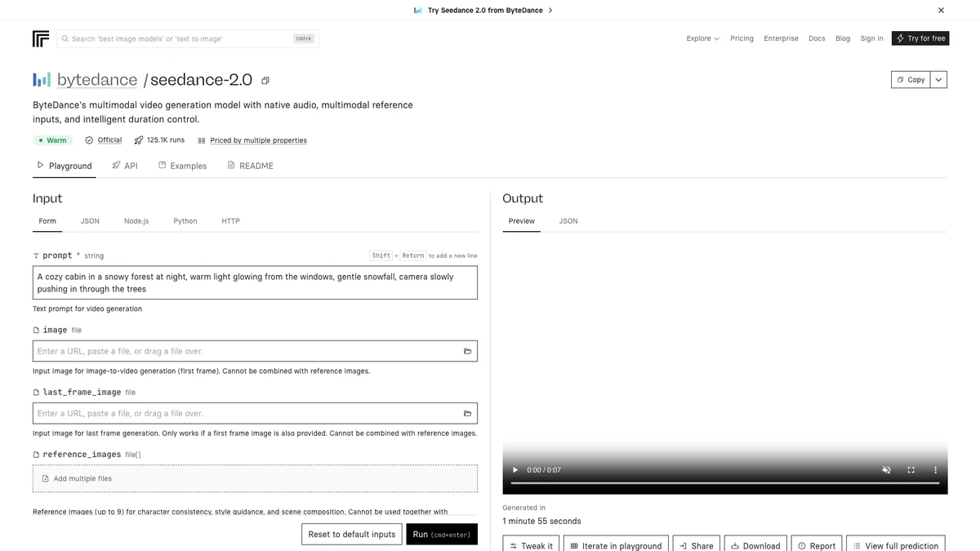Select the Preview output tab
The height and width of the screenshot is (551, 980).
coord(522,221)
